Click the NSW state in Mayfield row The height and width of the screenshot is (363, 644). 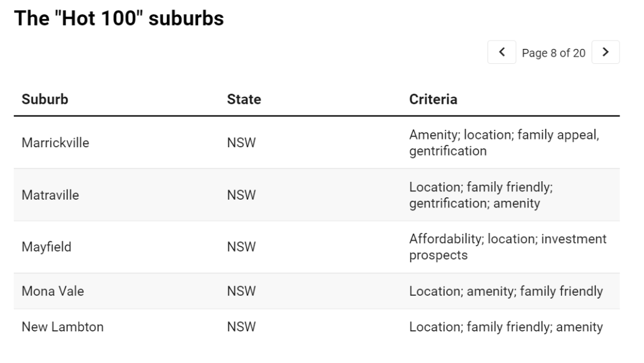pos(241,247)
